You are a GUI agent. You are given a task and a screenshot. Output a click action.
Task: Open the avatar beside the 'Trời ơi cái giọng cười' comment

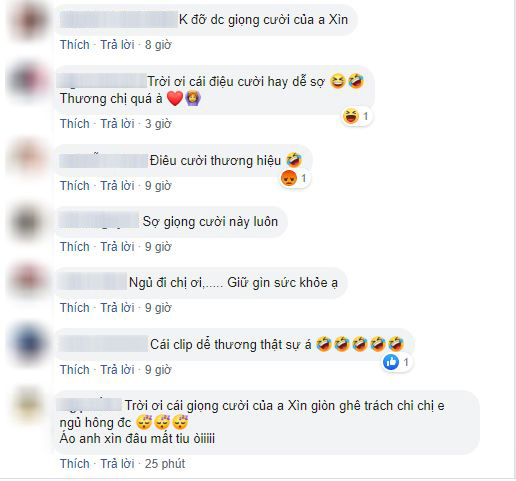point(29,405)
